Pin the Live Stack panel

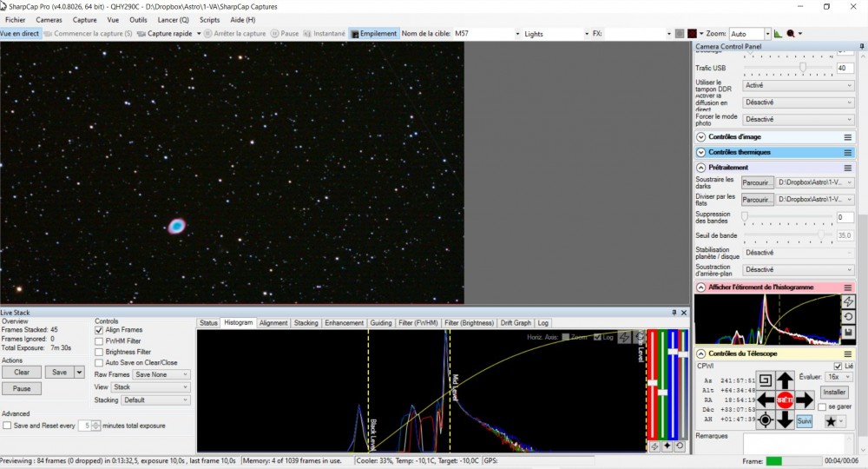[674, 313]
